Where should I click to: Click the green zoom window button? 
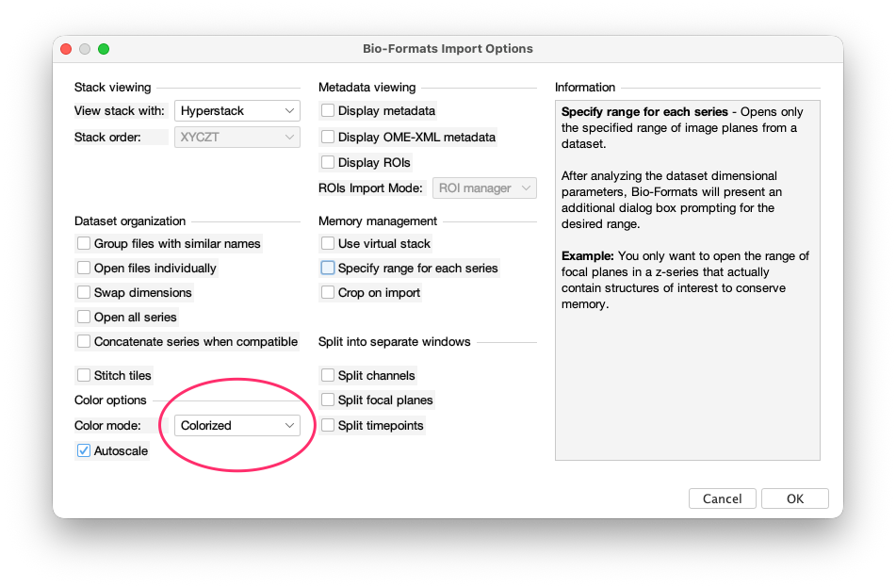[x=104, y=49]
